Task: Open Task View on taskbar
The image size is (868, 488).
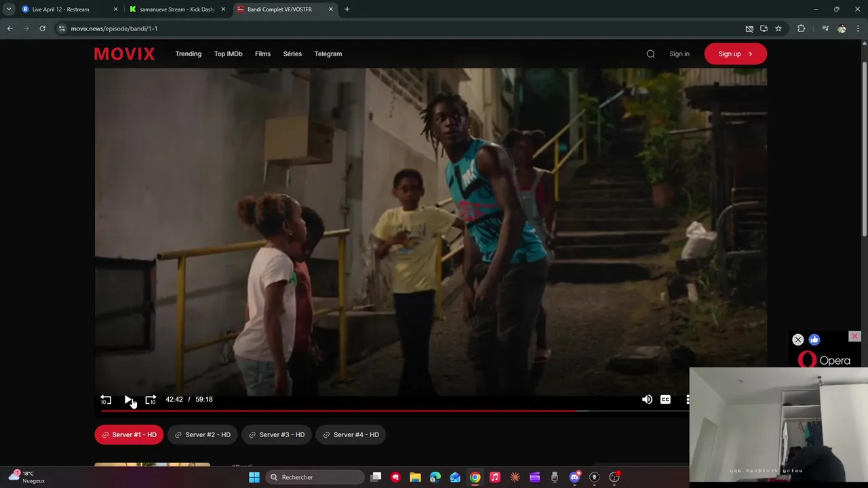Action: point(376,477)
